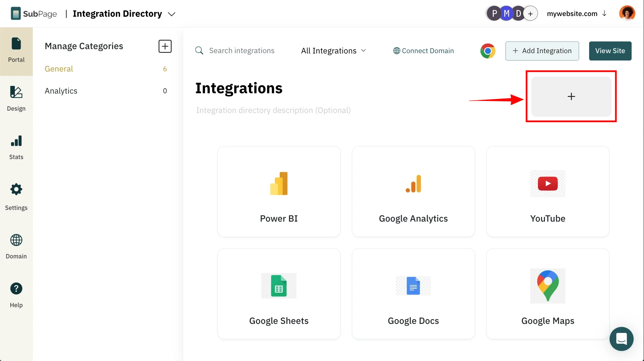The image size is (644, 361).
Task: Select the Analytics category
Action: coord(106,91)
